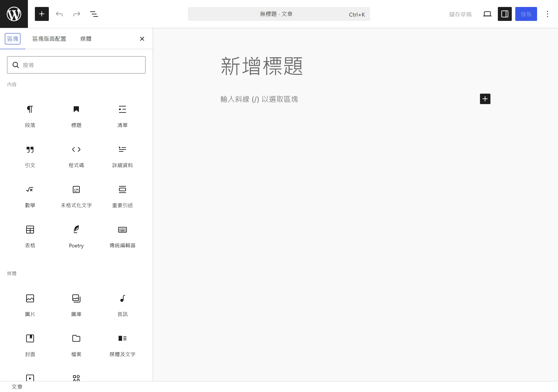
Task: Open the preview device laptop icon
Action: coord(487,14)
